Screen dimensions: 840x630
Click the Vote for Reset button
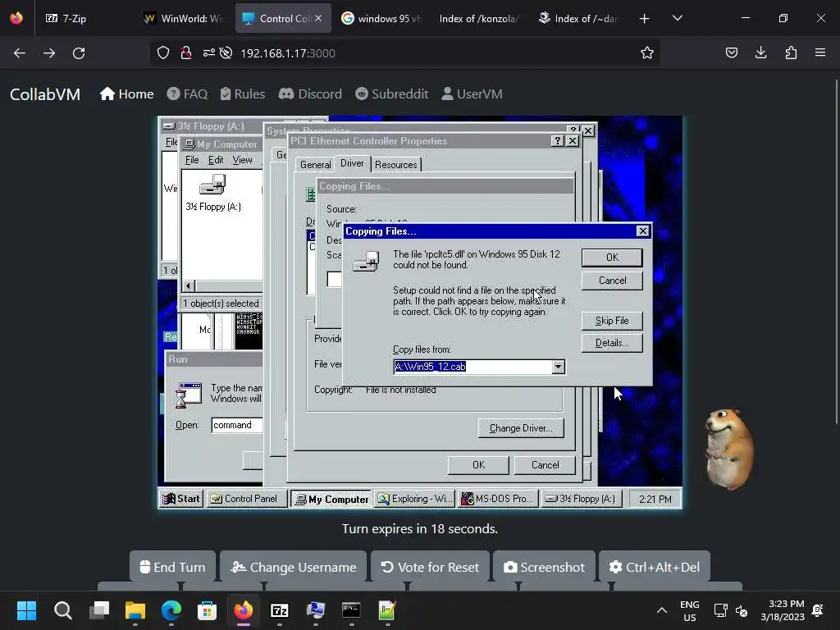(430, 567)
